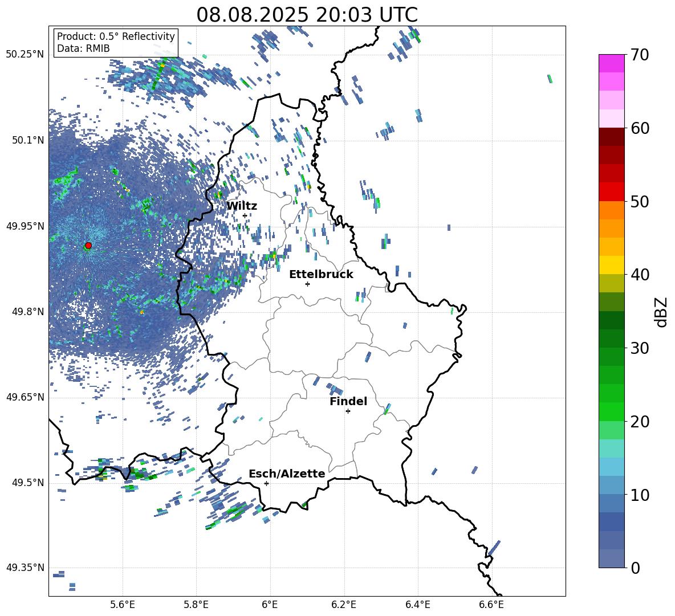The height and width of the screenshot is (616, 675).
Task: Click the 49.35°N latitude label
Action: point(25,568)
